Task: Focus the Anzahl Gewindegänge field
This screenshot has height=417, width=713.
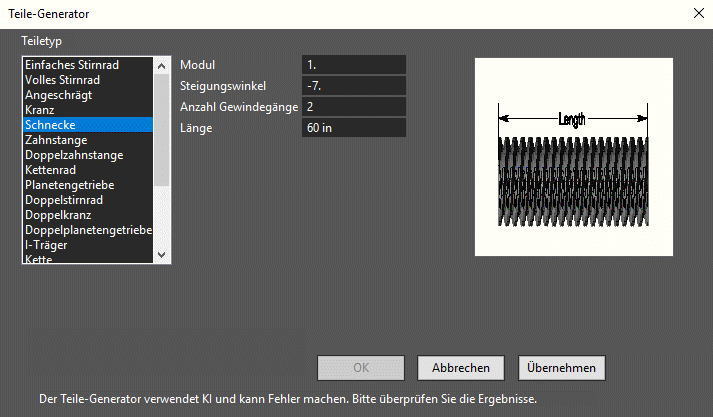Action: (354, 107)
